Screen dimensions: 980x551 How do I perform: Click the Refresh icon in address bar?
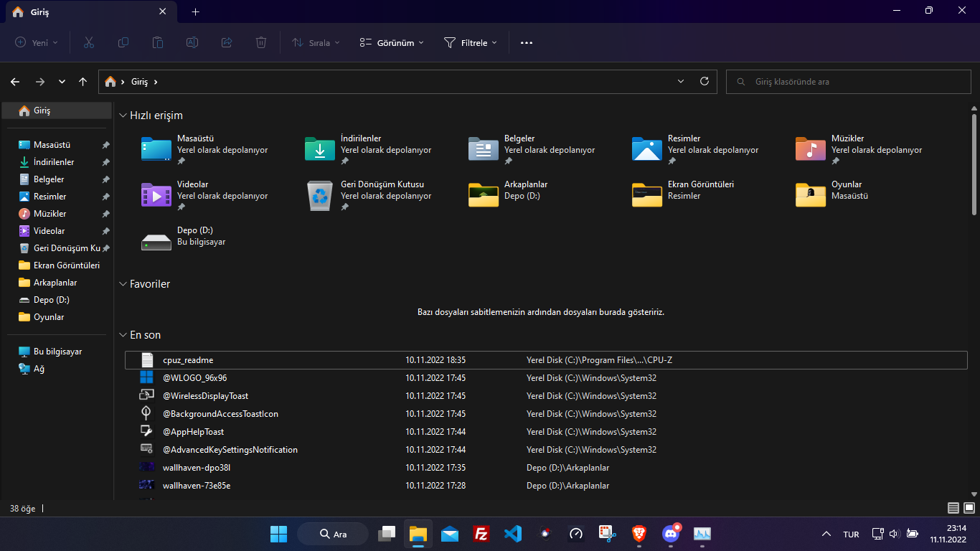coord(704,81)
